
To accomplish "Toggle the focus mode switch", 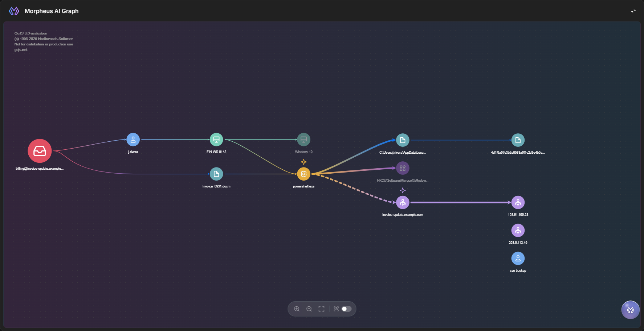I will 347,309.
